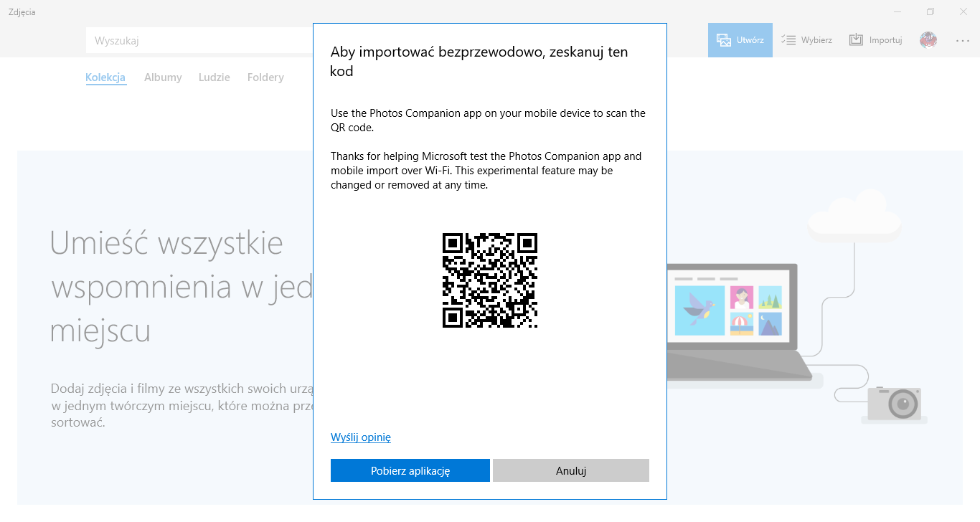Screen dimensions: 980x522
Task: Click the Wybierz checklist icon
Action: (x=788, y=40)
